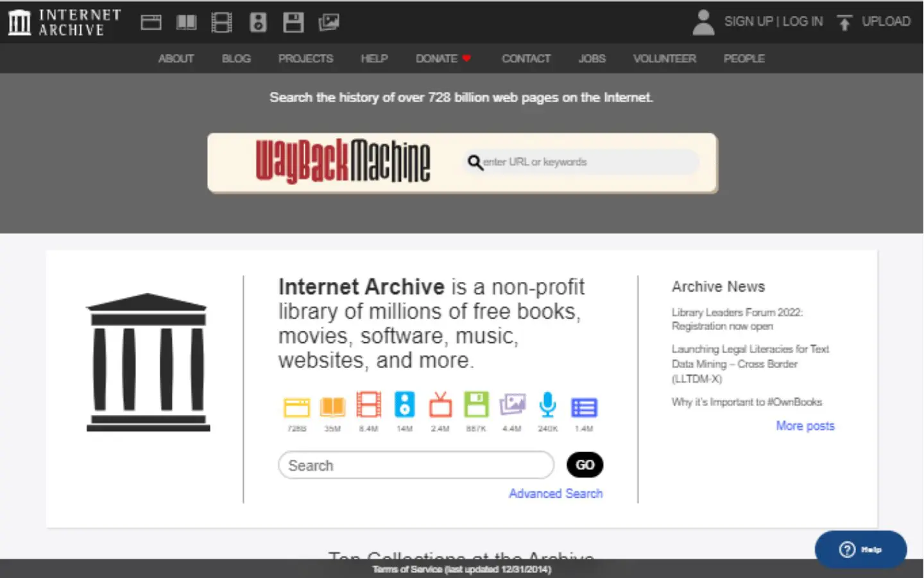Open the orange texts icon labeled 35M

pyautogui.click(x=332, y=407)
